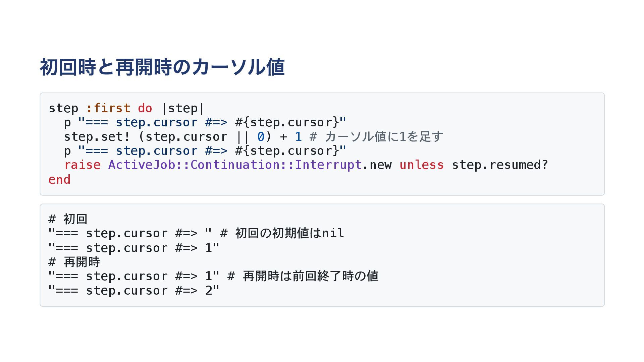
Task: Select the ActiveJob::Continuation::Interrupt class name
Action: [235, 165]
